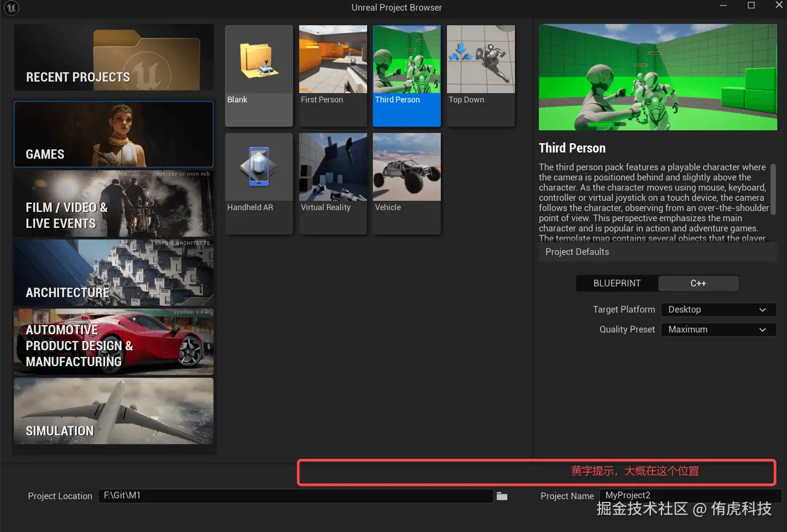Click the Target Platform label
This screenshot has width=787, height=532.
[623, 310]
